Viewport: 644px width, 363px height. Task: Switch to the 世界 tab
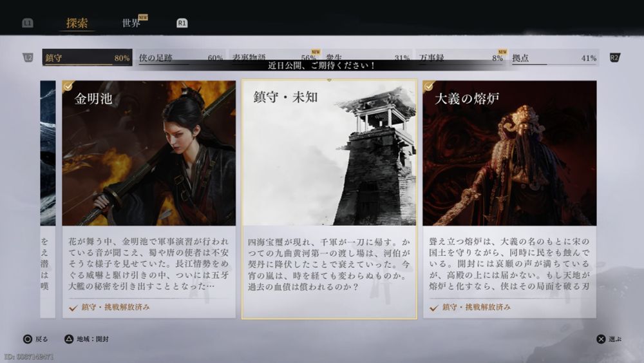(x=131, y=23)
